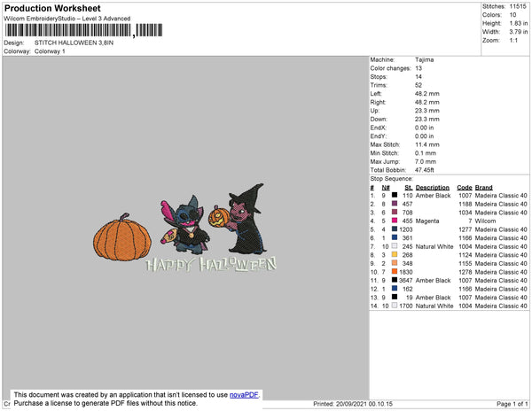Click the St. column header

point(409,188)
